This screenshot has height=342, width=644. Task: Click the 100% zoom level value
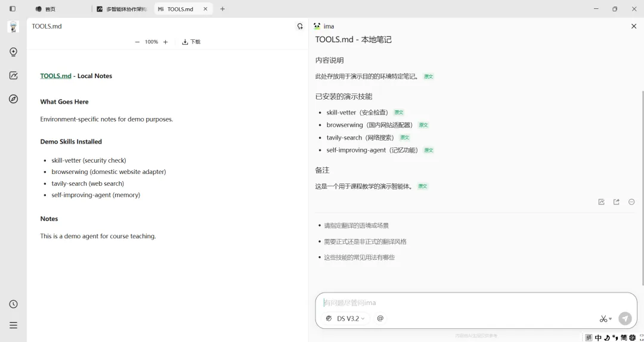(151, 42)
